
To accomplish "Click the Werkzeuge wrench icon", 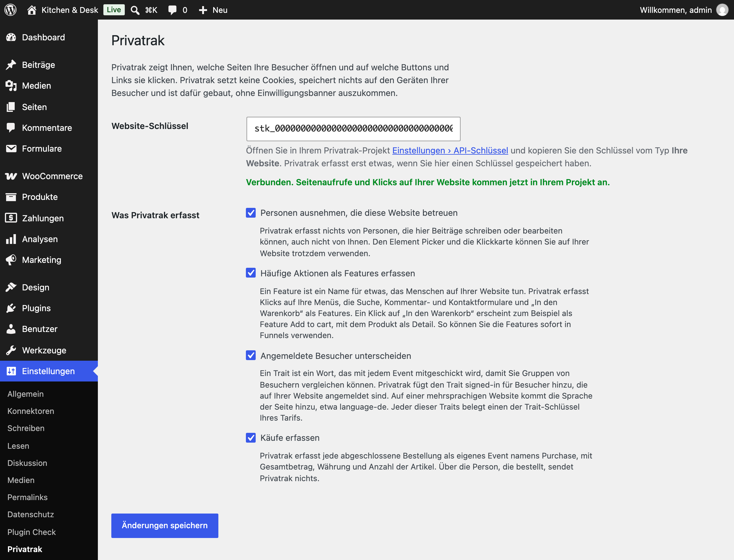I will tap(11, 350).
